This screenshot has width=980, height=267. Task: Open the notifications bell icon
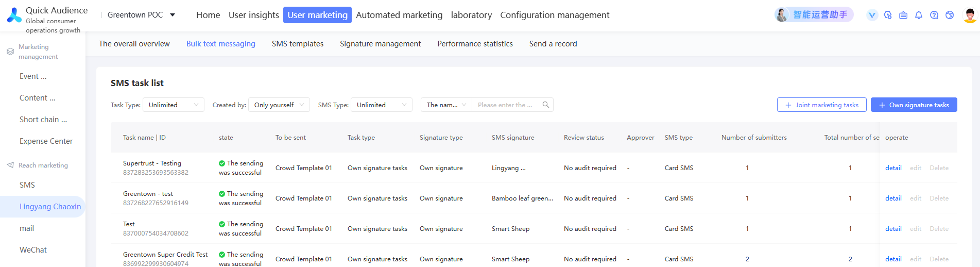click(x=918, y=15)
